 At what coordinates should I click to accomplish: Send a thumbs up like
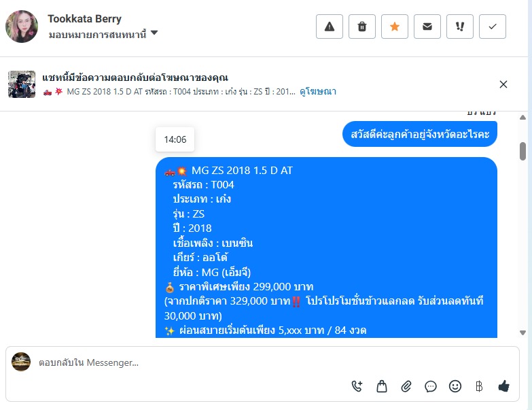504,386
